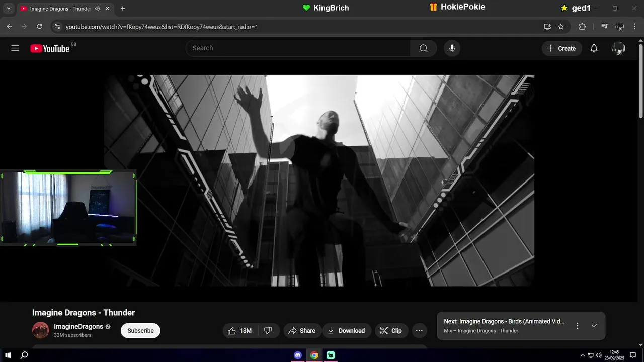Share the Imagine Dragons video

[302, 331]
